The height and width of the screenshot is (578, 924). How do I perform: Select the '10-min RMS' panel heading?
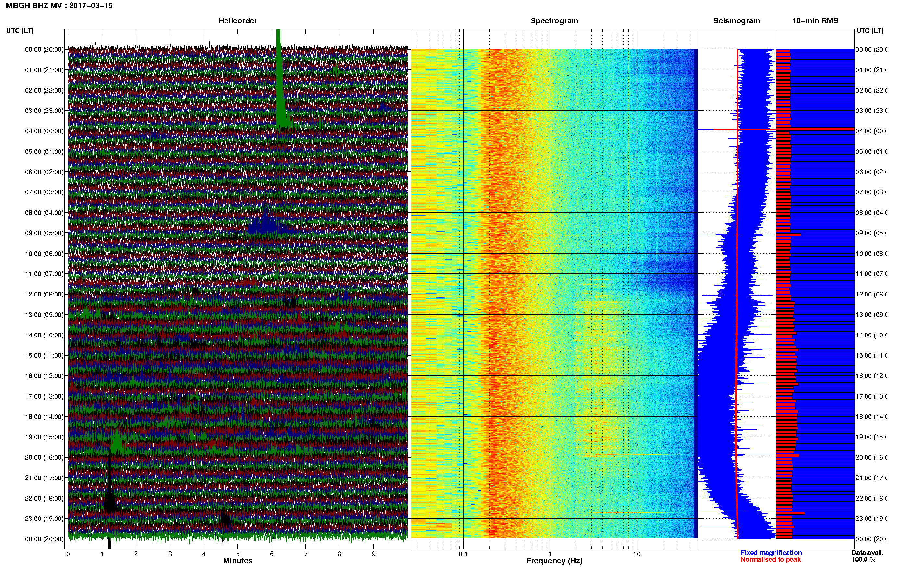click(815, 21)
